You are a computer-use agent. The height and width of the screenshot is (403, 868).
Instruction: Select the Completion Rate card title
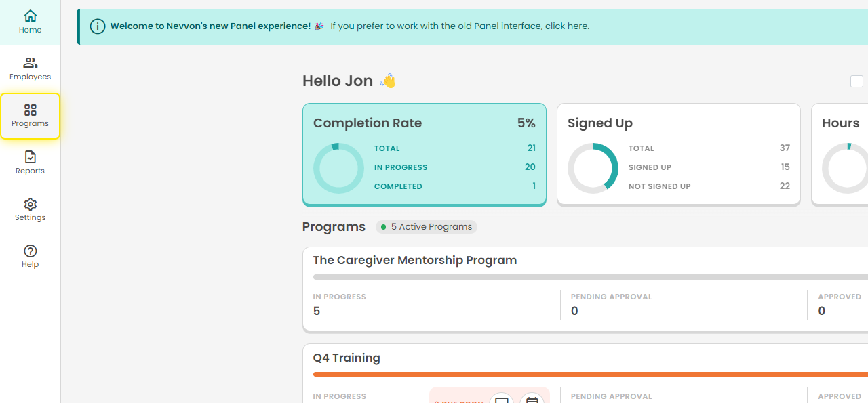click(368, 123)
